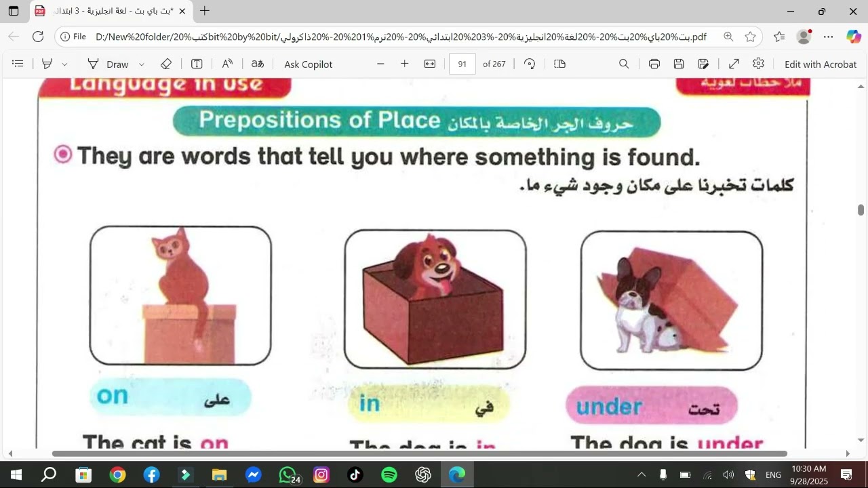Viewport: 868px width, 488px height.
Task: Open the Favorites list icon
Action: (779, 37)
